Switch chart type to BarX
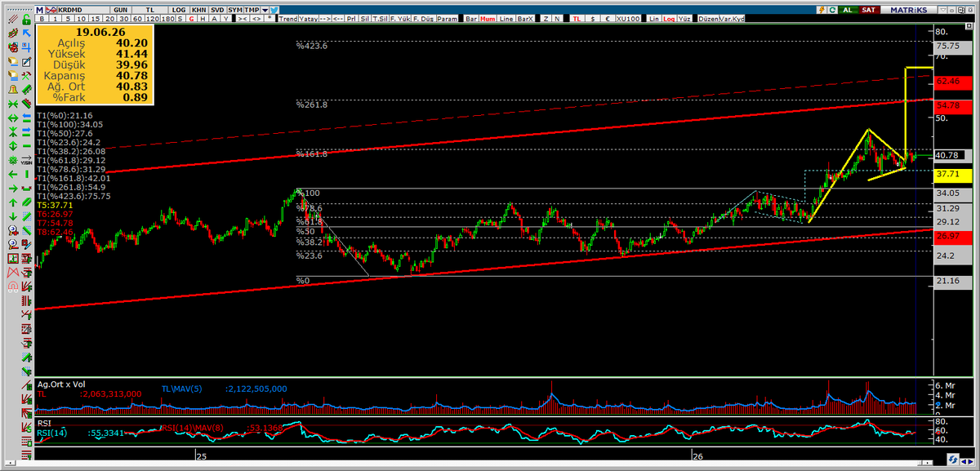This screenshot has width=980, height=471. pyautogui.click(x=525, y=19)
